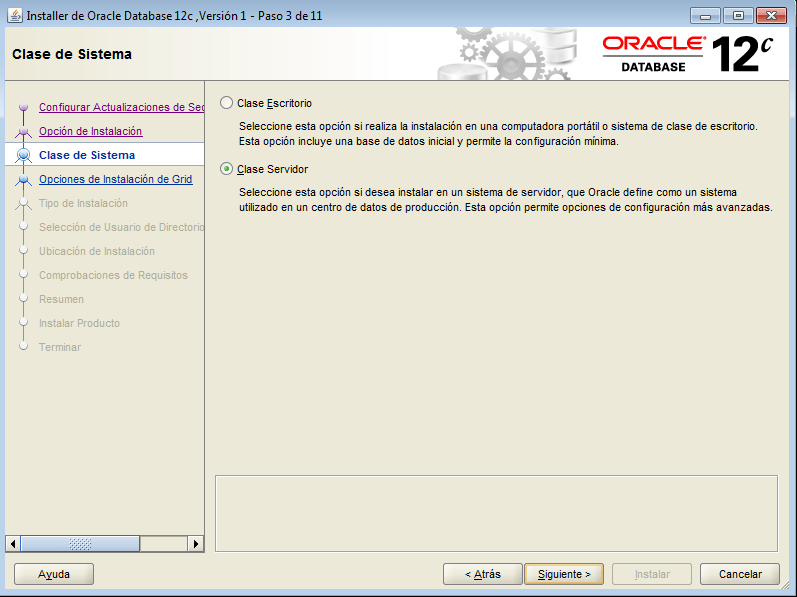Image resolution: width=797 pixels, height=597 pixels.
Task: Click the horizontal scrollbar thumb in the step panel
Action: pyautogui.click(x=80, y=544)
